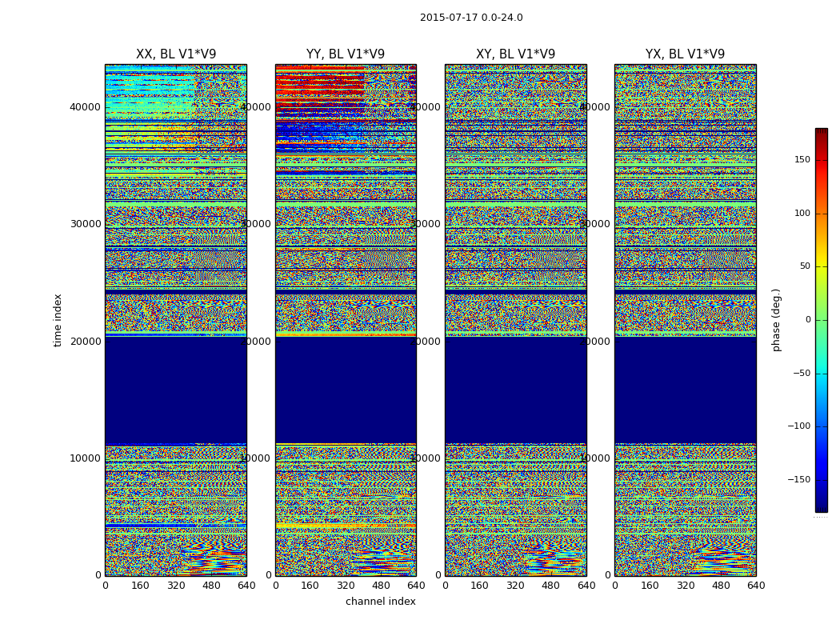Image resolution: width=840 pixels, height=640 pixels.
Task: Select the YY, BL V1*V9 subplot title
Action: (346, 54)
